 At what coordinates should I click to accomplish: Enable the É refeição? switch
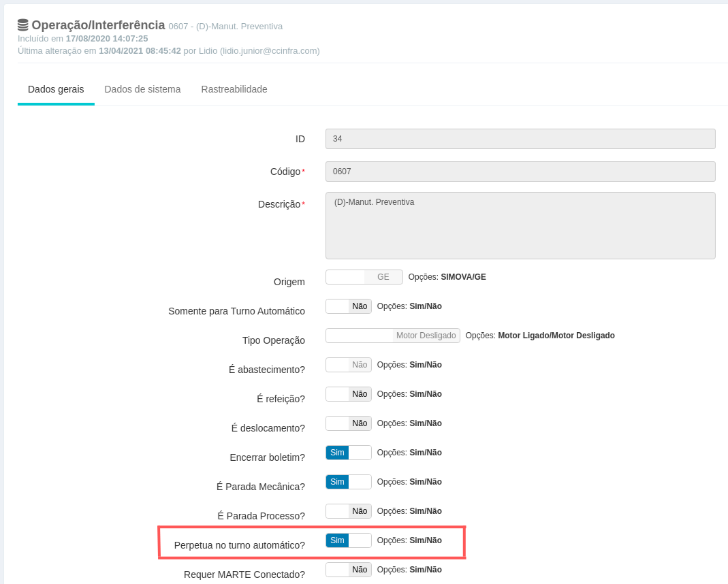click(x=348, y=394)
